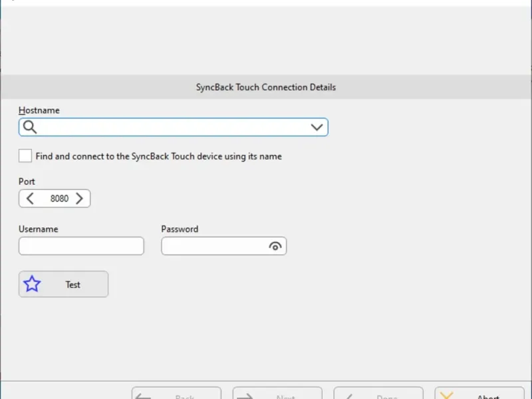Click the Username label
The width and height of the screenshot is (532, 399).
coord(39,229)
